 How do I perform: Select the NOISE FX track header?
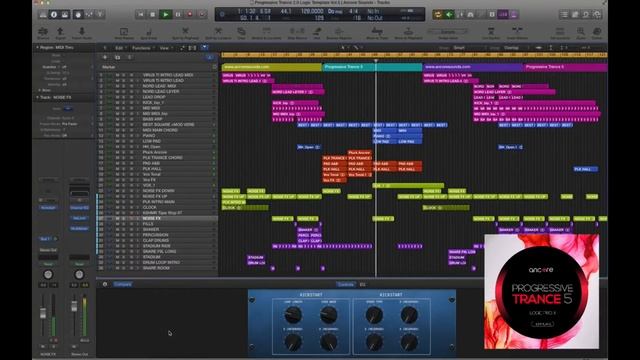157,218
